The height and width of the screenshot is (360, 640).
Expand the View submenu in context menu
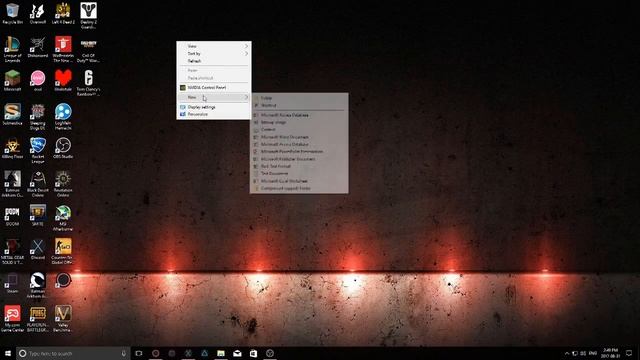(214, 46)
